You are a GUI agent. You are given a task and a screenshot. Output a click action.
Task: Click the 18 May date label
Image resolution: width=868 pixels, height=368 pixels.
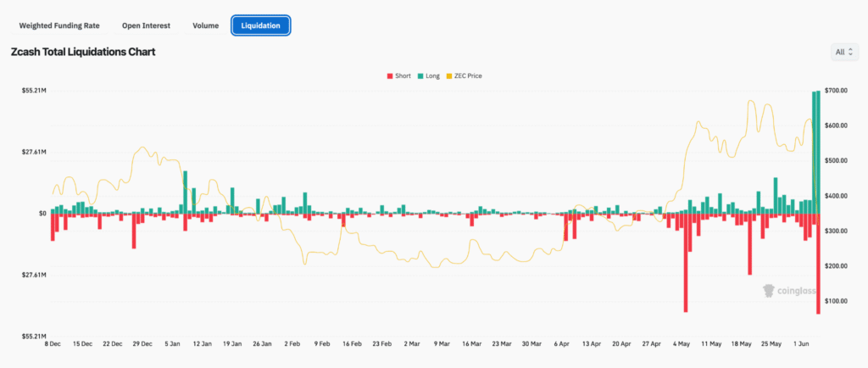point(741,343)
